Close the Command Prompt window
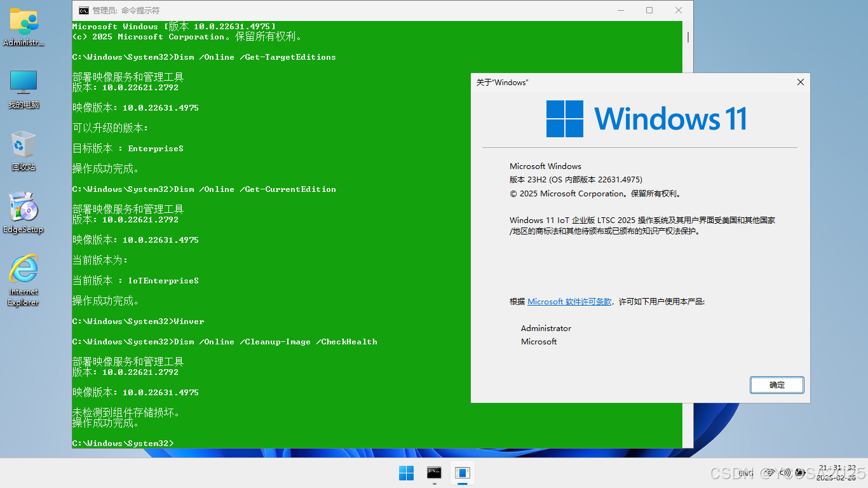The image size is (868, 488). [x=679, y=10]
